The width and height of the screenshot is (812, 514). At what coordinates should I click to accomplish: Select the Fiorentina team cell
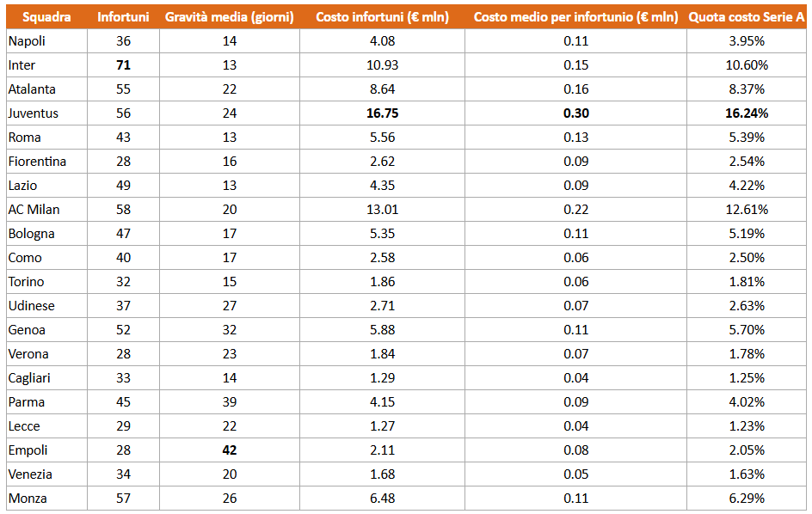click(x=37, y=162)
